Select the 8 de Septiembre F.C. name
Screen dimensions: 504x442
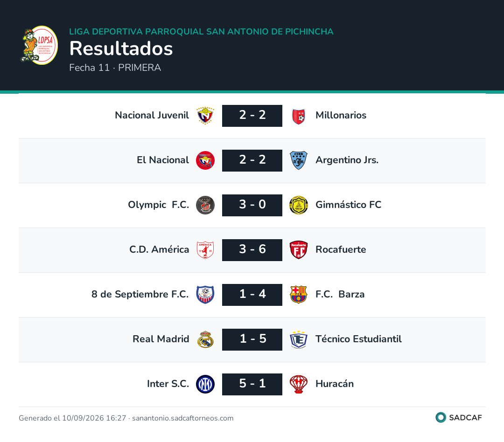pyautogui.click(x=140, y=294)
